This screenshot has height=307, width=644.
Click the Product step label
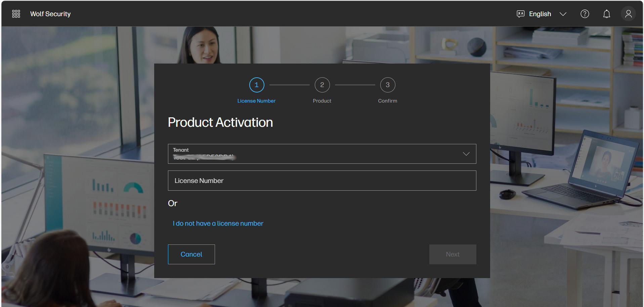coord(322,101)
